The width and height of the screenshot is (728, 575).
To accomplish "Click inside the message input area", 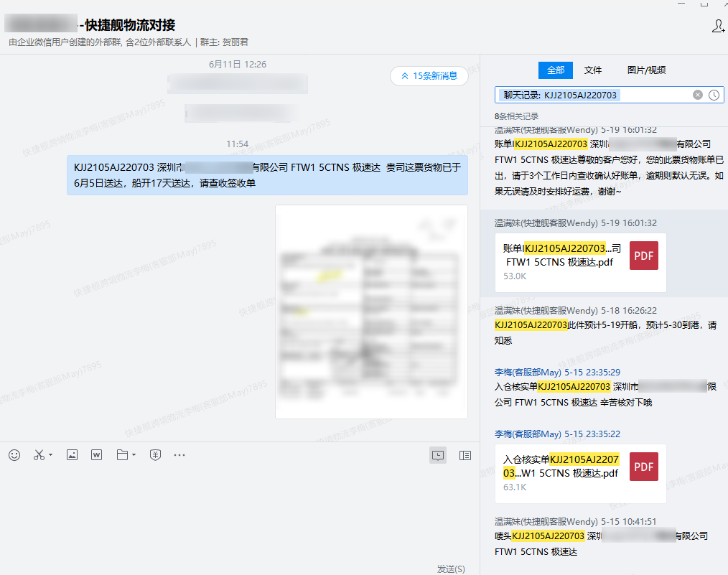I will point(240,513).
